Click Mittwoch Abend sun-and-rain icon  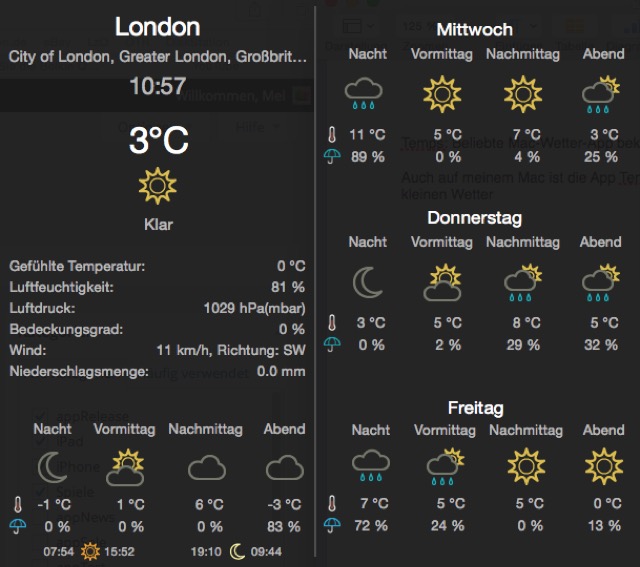tap(599, 94)
